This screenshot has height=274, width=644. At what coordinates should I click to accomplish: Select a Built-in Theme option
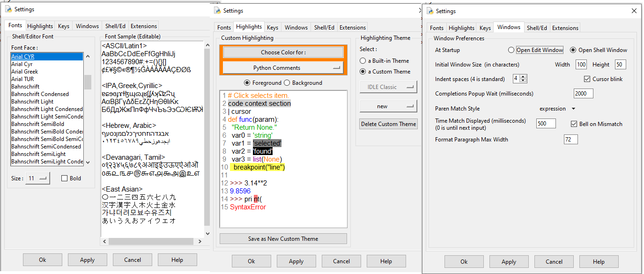(363, 61)
